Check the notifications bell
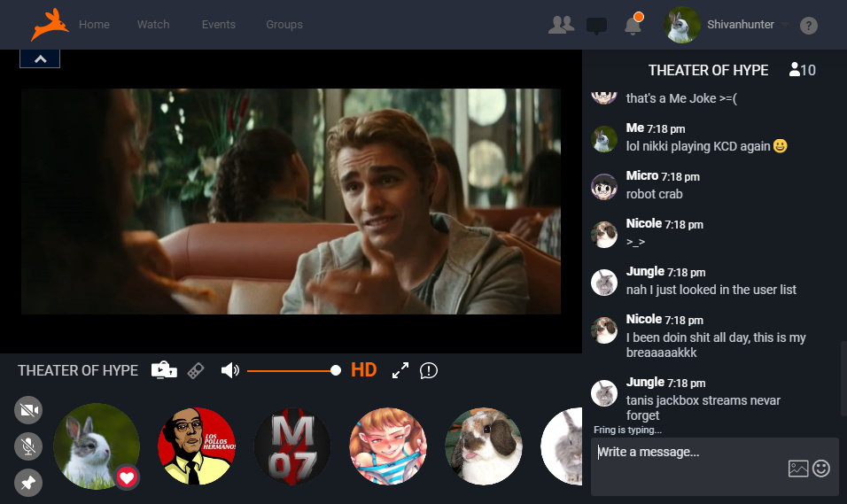The height and width of the screenshot is (504, 847). point(633,25)
